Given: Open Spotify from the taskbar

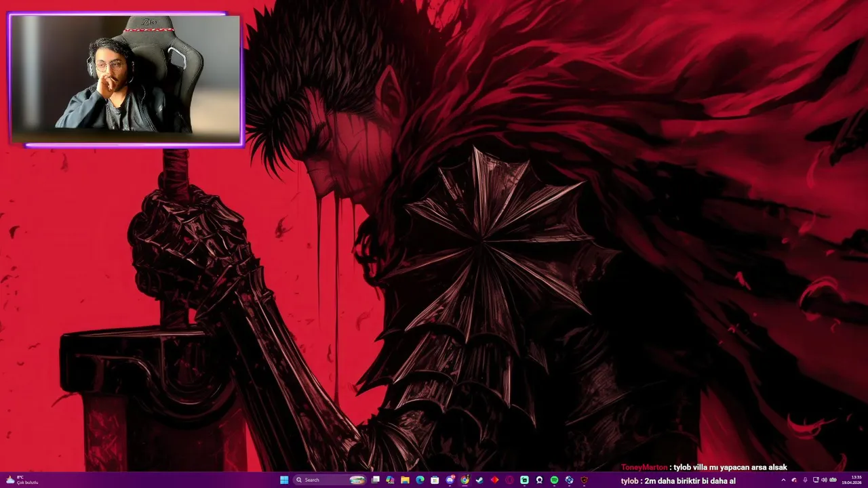Looking at the screenshot, I should (x=554, y=480).
